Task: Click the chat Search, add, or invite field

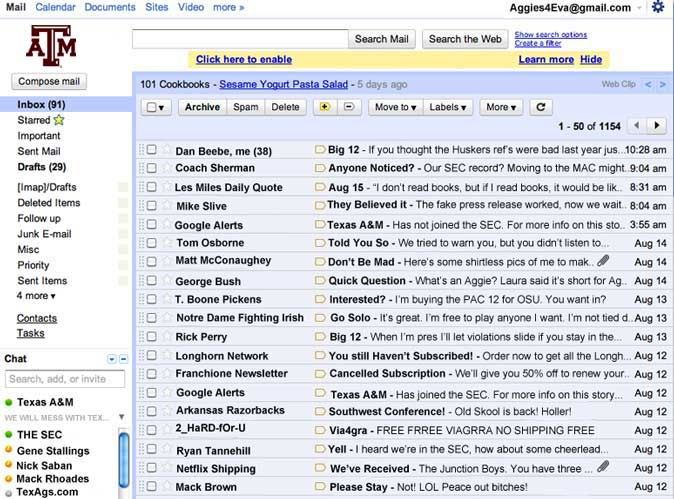Action: (65, 379)
